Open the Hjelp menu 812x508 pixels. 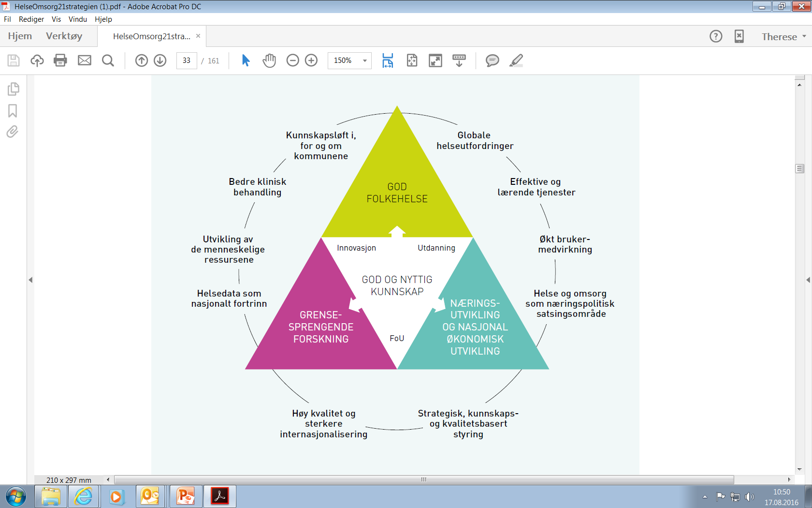tap(103, 19)
